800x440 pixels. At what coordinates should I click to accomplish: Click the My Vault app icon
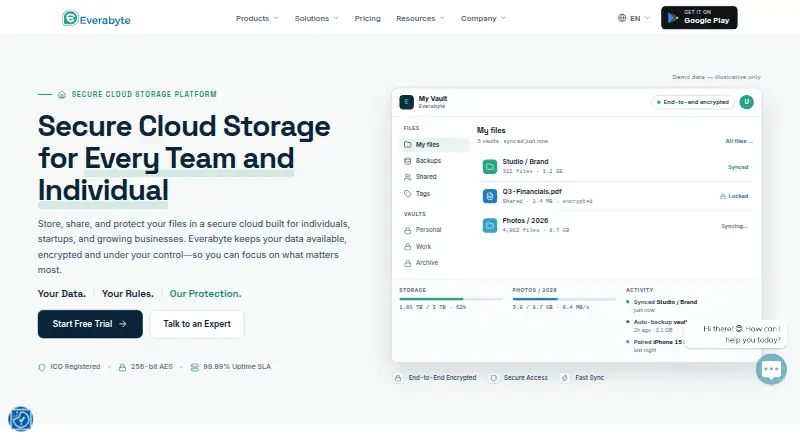pyautogui.click(x=406, y=102)
